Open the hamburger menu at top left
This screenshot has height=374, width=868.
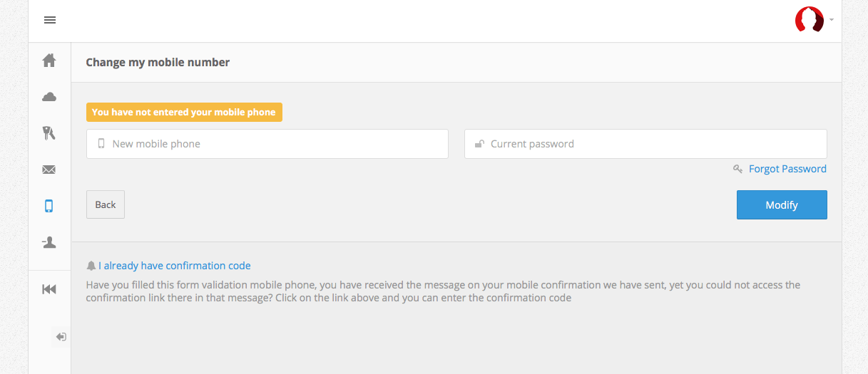(50, 20)
